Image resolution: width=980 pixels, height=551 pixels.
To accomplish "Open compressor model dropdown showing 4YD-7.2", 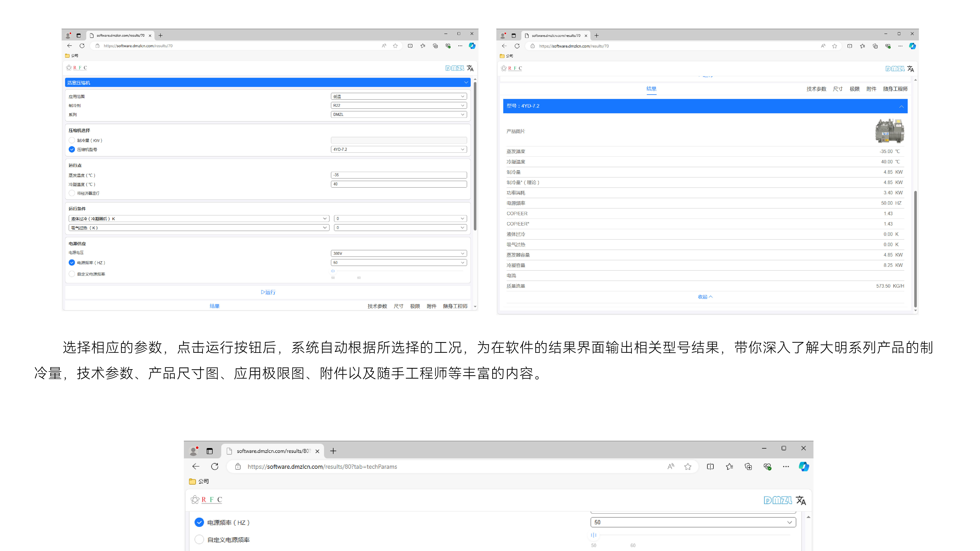I will [x=399, y=149].
